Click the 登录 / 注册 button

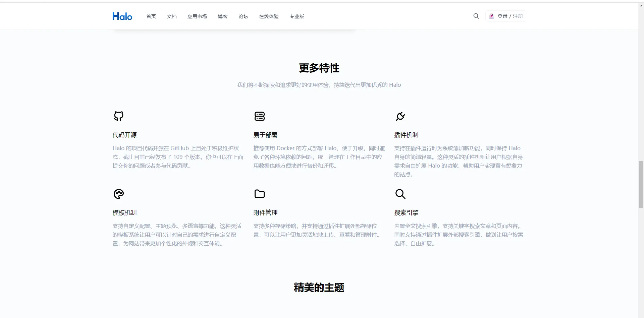(x=506, y=16)
